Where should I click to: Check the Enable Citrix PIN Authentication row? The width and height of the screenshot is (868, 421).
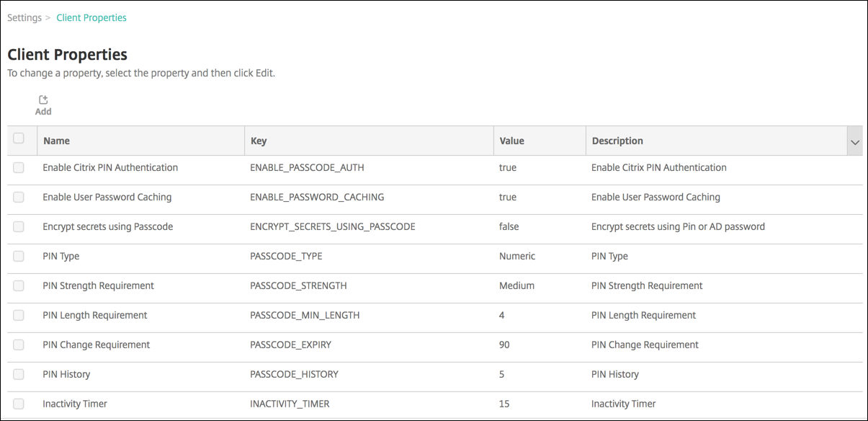tap(19, 168)
